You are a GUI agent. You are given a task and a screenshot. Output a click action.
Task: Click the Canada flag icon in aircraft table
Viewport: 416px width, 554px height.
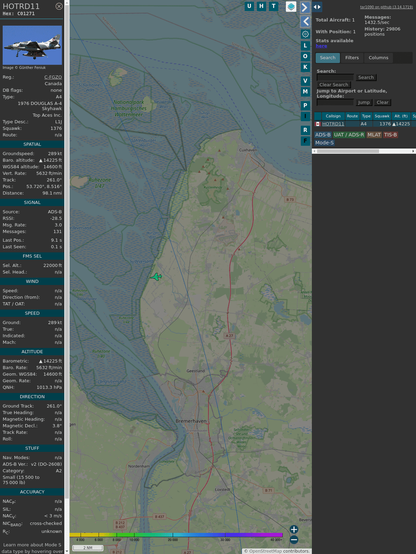(x=318, y=124)
